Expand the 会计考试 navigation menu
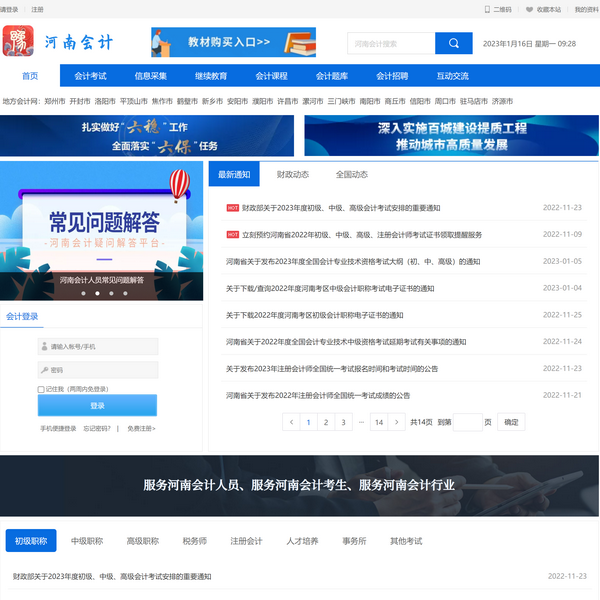The image size is (600, 600). tap(90, 76)
